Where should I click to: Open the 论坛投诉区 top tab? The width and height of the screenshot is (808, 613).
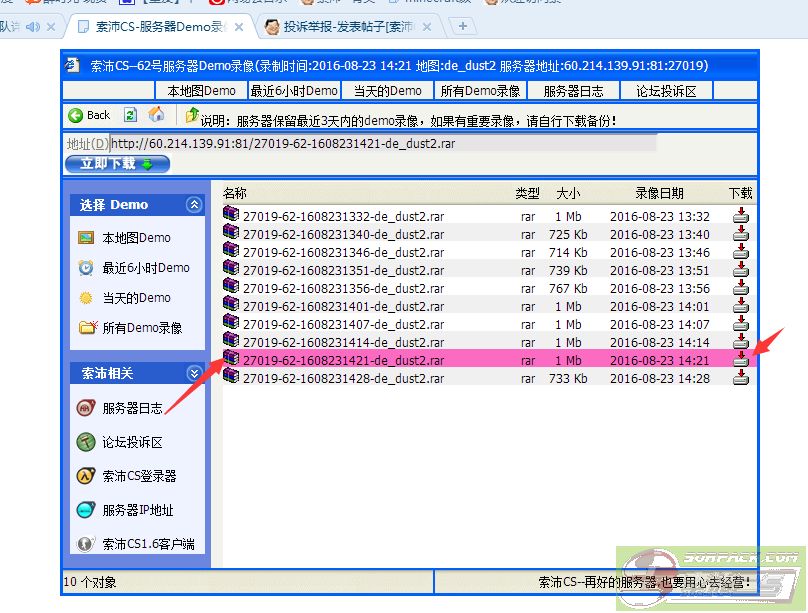click(666, 91)
